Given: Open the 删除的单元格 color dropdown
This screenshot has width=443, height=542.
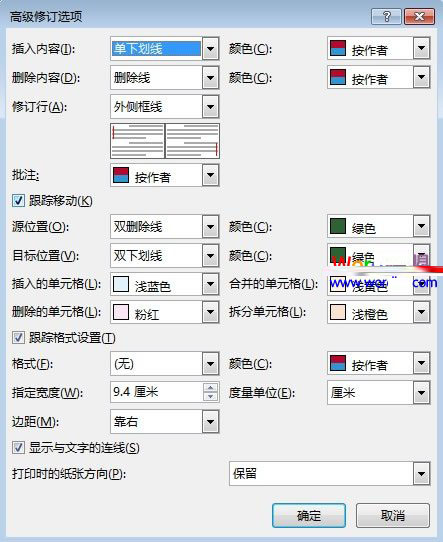Looking at the screenshot, I should click(210, 312).
